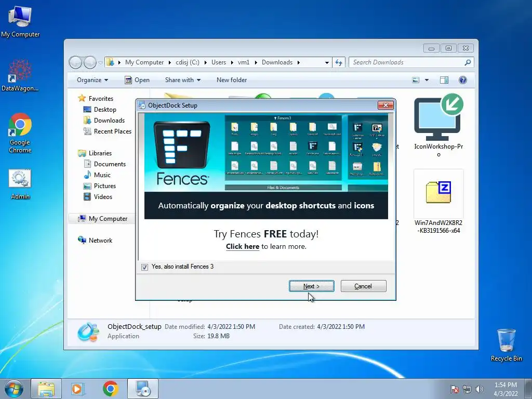Click the change view icon in Explorer
The image size is (532, 399).
pos(416,80)
